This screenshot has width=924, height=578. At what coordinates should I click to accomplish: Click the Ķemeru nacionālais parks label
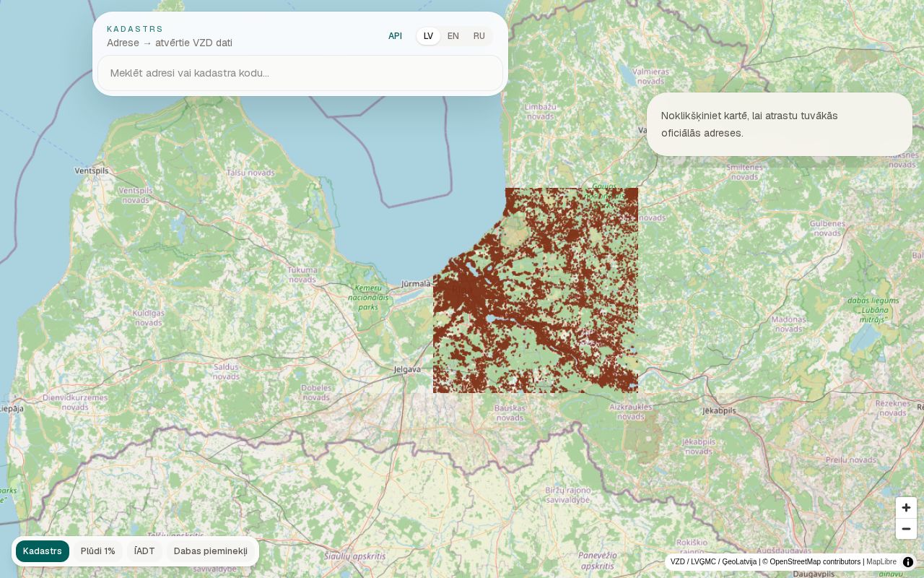click(368, 297)
